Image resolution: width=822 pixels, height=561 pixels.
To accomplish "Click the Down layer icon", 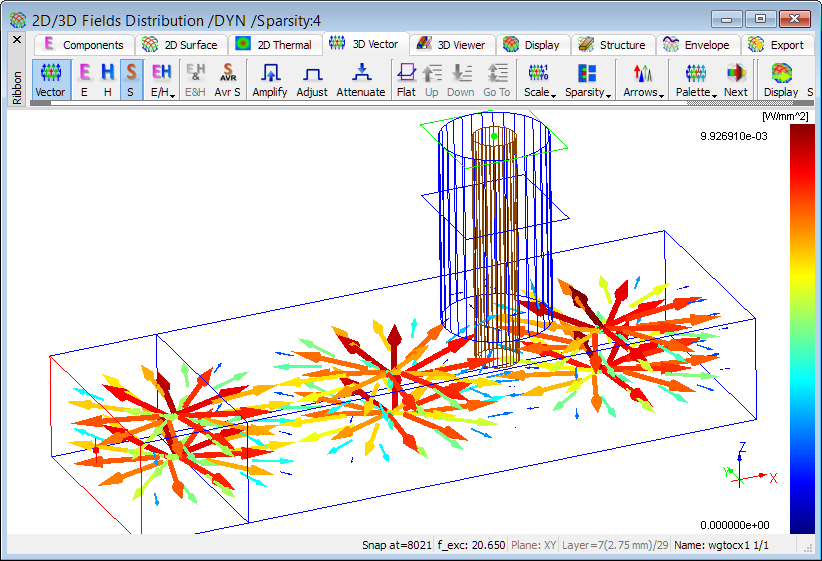I will (x=461, y=80).
